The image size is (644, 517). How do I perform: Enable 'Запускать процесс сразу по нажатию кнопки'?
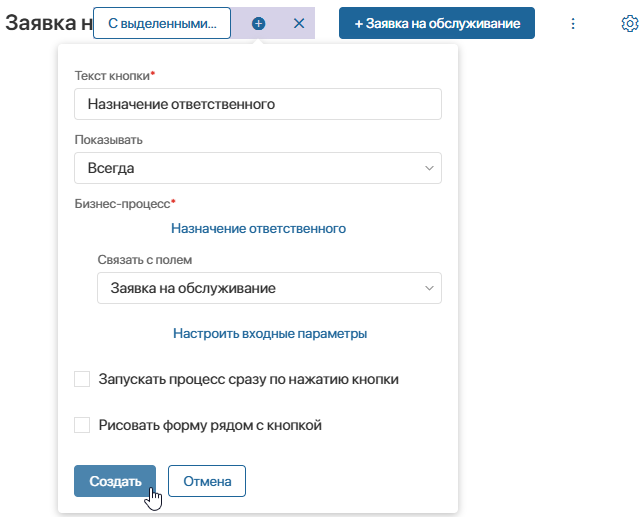(x=82, y=379)
